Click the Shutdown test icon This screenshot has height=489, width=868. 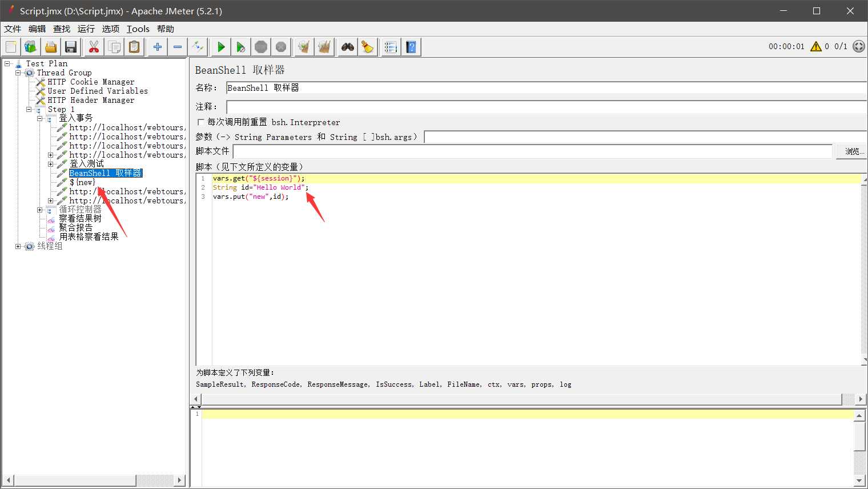point(281,47)
